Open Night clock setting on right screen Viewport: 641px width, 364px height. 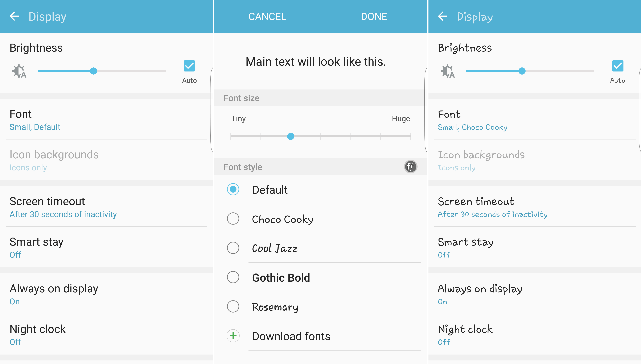465,335
